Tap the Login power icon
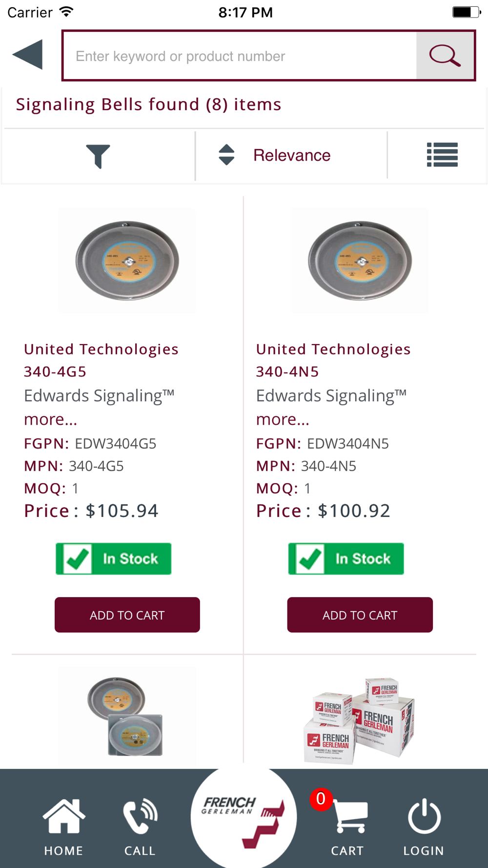 tap(424, 826)
